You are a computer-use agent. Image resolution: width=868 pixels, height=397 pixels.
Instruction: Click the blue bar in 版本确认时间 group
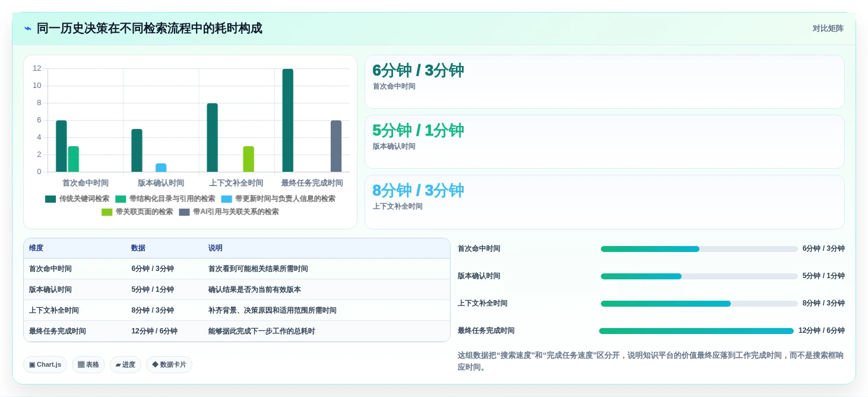[x=161, y=168]
